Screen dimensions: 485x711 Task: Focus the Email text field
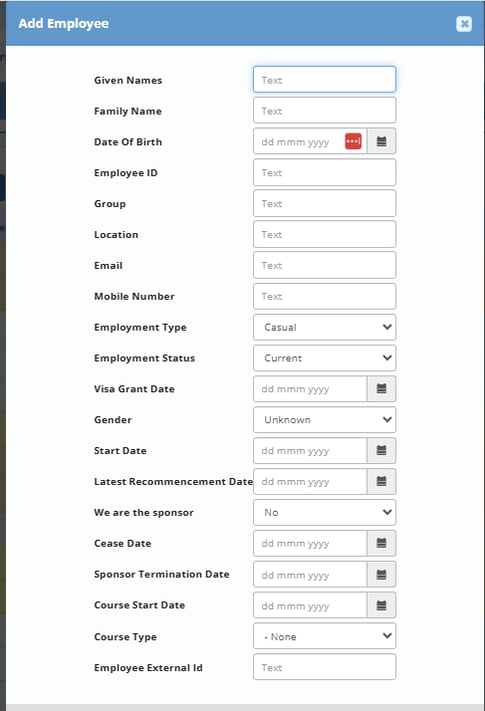pos(325,265)
